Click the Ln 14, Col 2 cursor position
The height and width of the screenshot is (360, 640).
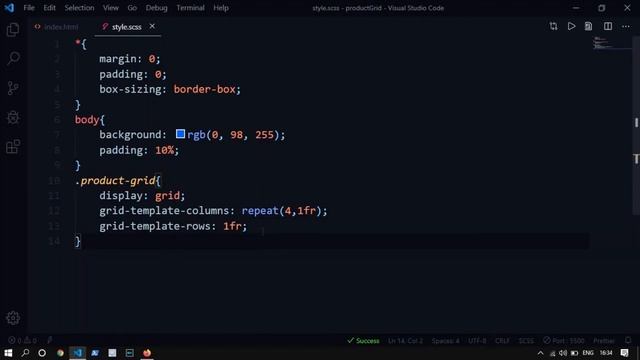click(x=405, y=341)
